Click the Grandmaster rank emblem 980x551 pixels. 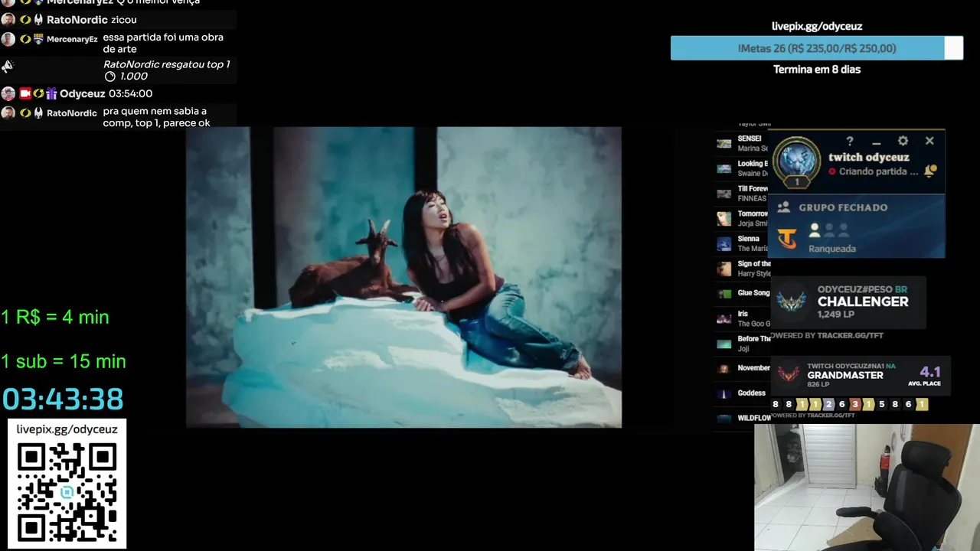click(x=789, y=374)
